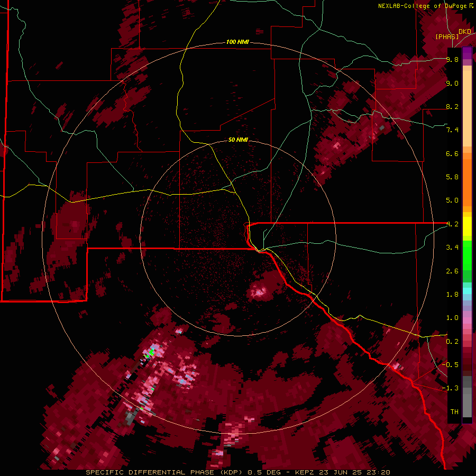Click the -1.3 value on the color scale
This screenshot has height=476, width=476.
tap(450, 388)
